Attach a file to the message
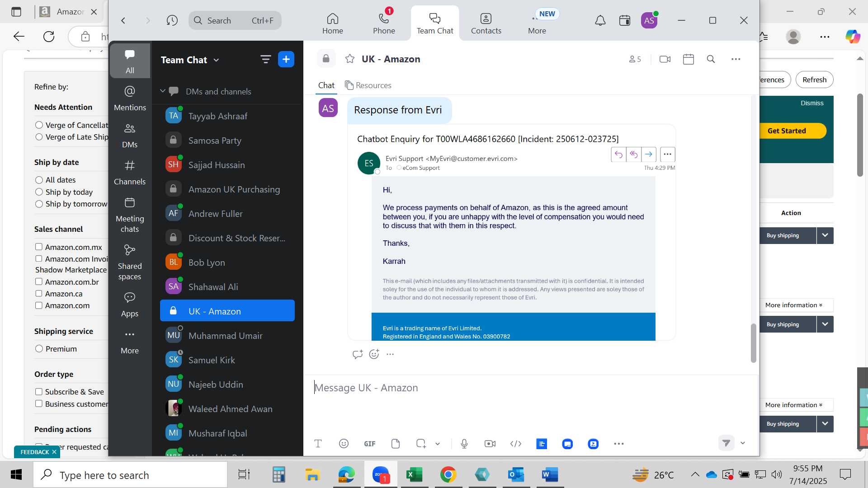Image resolution: width=868 pixels, height=488 pixels. coord(396,444)
